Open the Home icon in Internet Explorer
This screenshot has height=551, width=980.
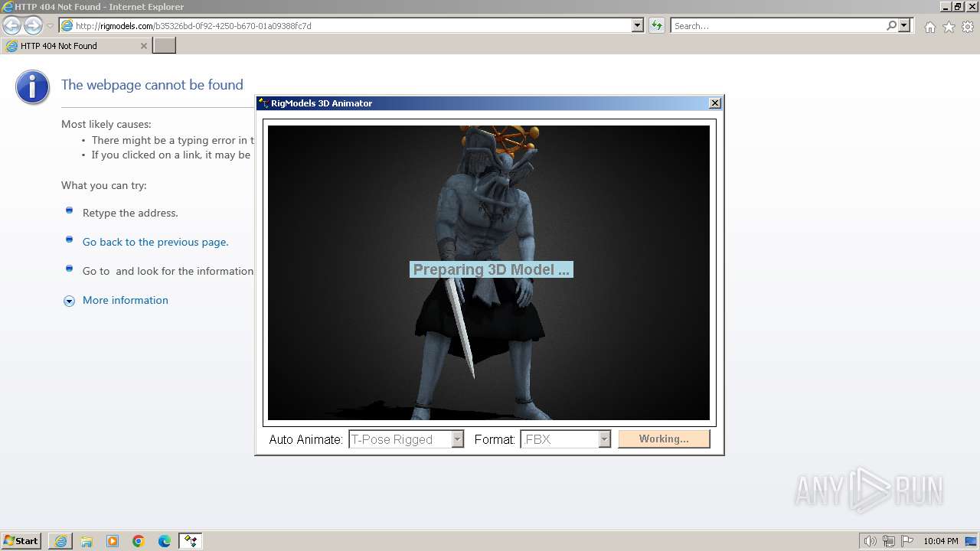pyautogui.click(x=929, y=27)
